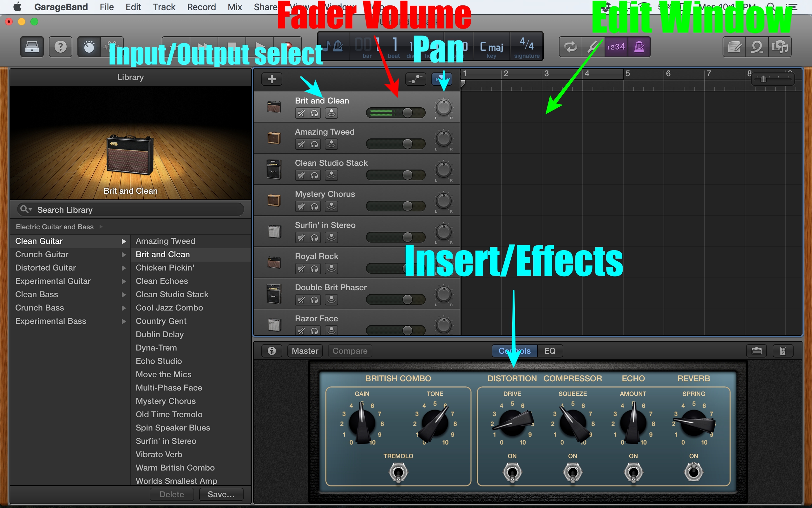The width and height of the screenshot is (812, 508).
Task: Expand the Clean Guitar category
Action: pyautogui.click(x=123, y=241)
